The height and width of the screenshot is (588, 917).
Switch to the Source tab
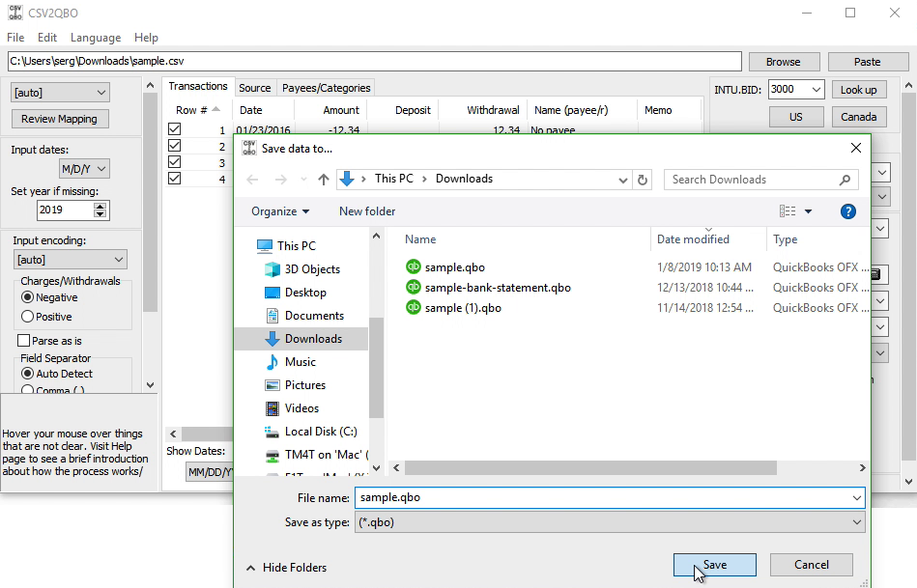tap(255, 88)
